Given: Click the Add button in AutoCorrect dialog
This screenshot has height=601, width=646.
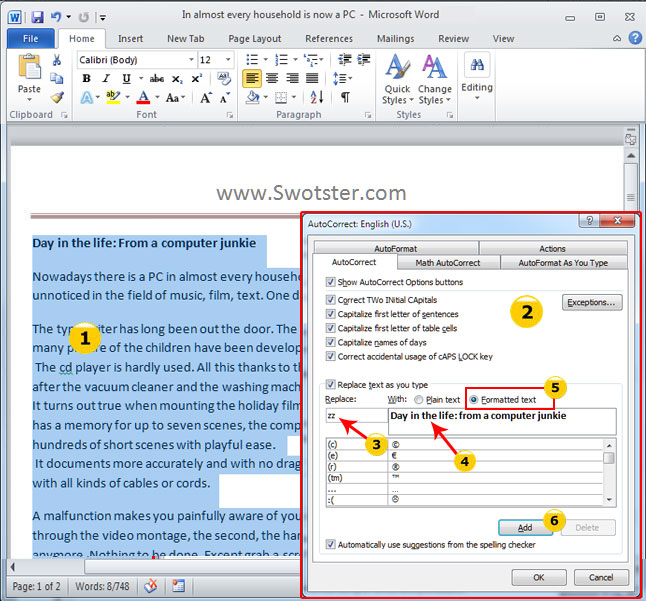Looking at the screenshot, I should pyautogui.click(x=525, y=528).
